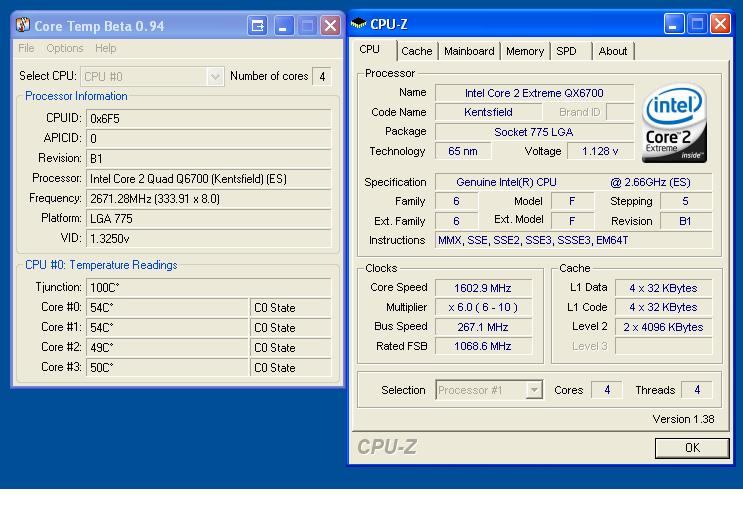The height and width of the screenshot is (512, 743).
Task: Switch to the Cache tab in CPU-Z
Action: coord(417,51)
